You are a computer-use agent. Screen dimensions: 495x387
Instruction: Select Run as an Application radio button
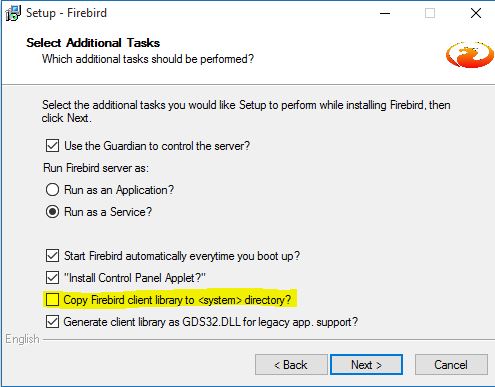(52, 190)
